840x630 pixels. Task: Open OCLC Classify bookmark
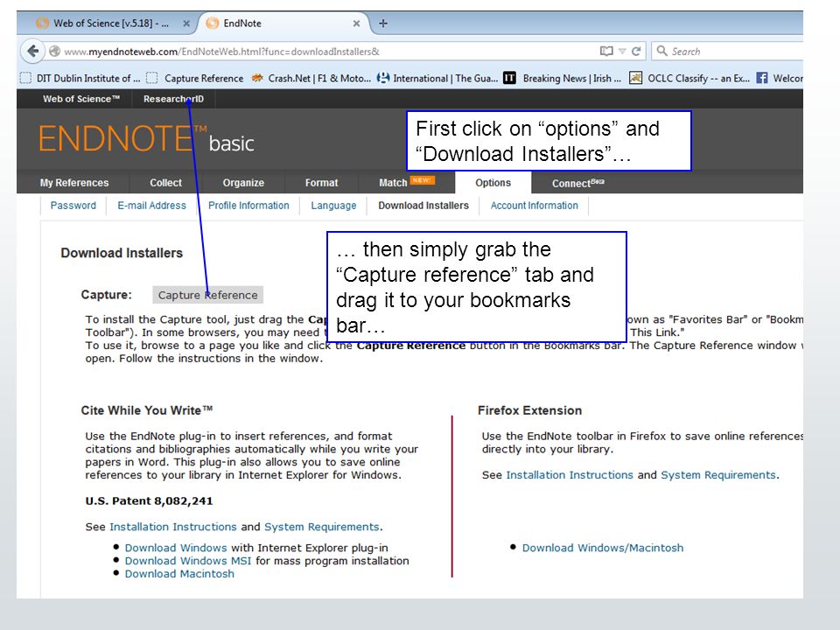[689, 78]
